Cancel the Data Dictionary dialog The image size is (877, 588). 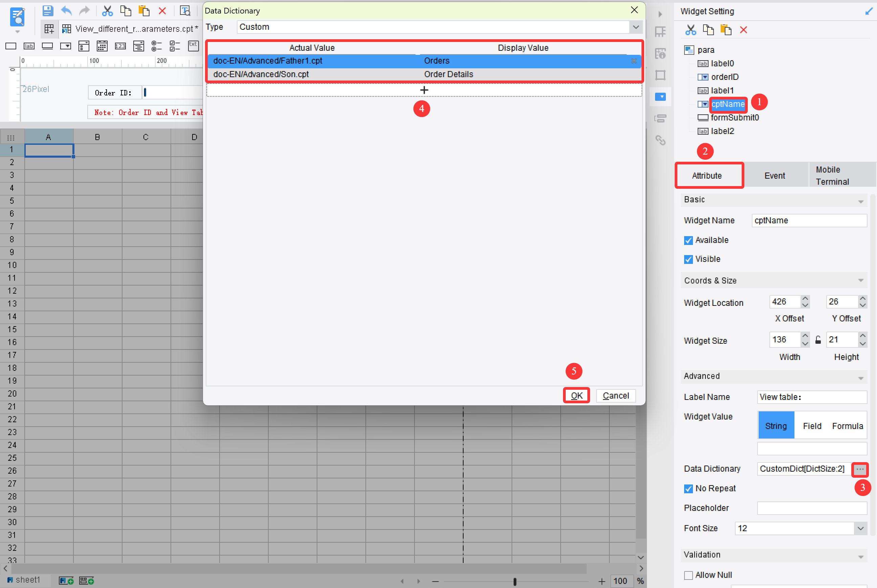click(x=615, y=395)
